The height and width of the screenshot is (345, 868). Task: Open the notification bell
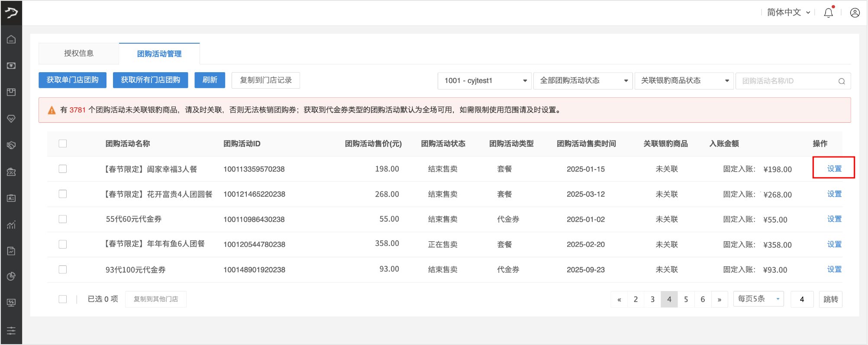pos(828,13)
